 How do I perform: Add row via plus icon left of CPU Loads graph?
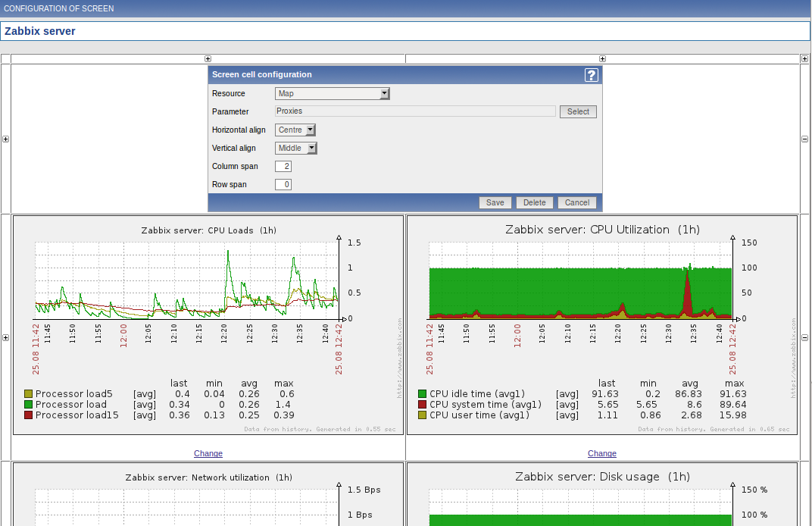click(x=6, y=337)
